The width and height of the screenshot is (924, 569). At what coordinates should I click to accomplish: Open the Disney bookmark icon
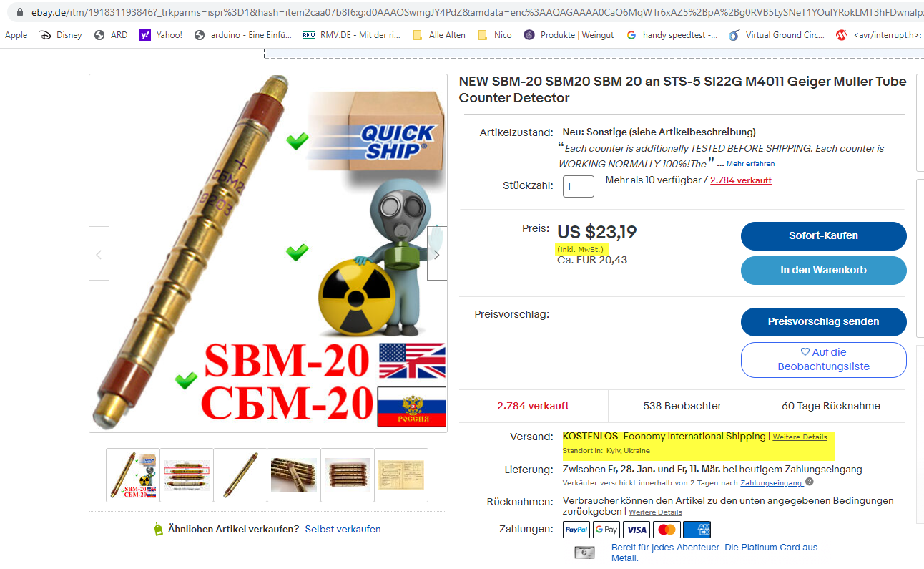point(45,34)
